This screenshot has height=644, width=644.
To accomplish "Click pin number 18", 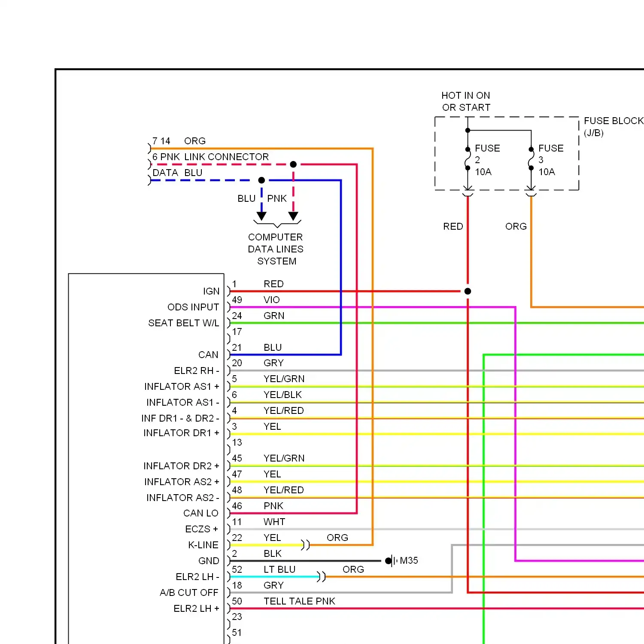I will [x=237, y=585].
